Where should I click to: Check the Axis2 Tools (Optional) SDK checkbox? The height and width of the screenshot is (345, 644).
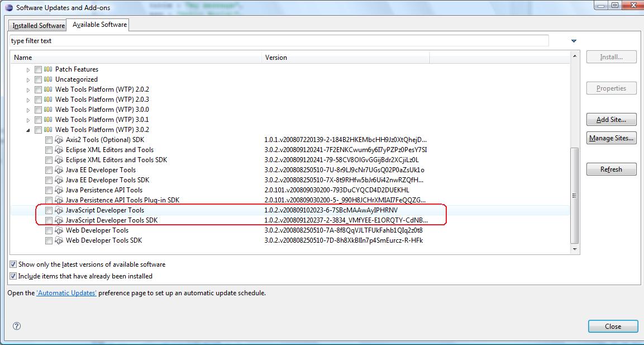pos(49,140)
